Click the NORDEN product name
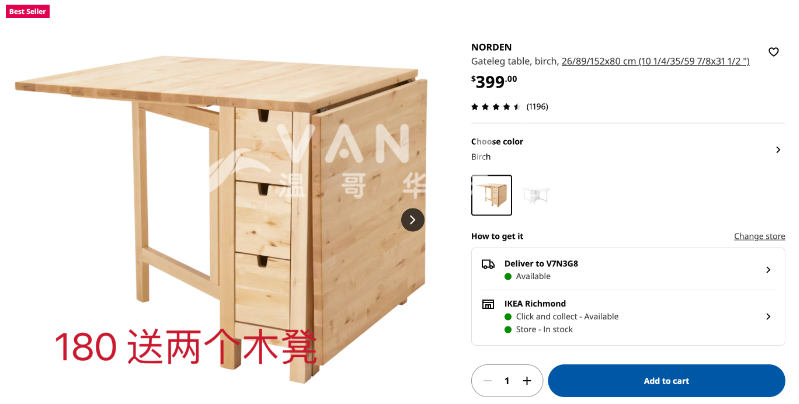The width and height of the screenshot is (799, 404). [x=491, y=47]
